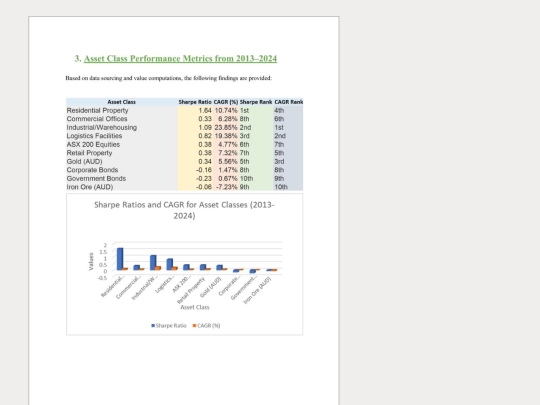Select Sharpe Ratio value -0.16
The height and width of the screenshot is (405, 540).
click(x=204, y=170)
